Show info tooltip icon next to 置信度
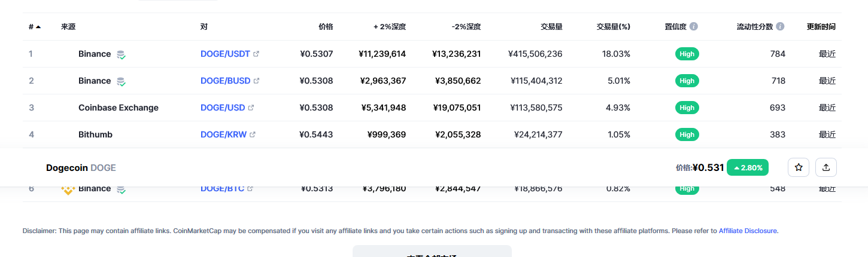This screenshot has width=868, height=257. (x=693, y=27)
